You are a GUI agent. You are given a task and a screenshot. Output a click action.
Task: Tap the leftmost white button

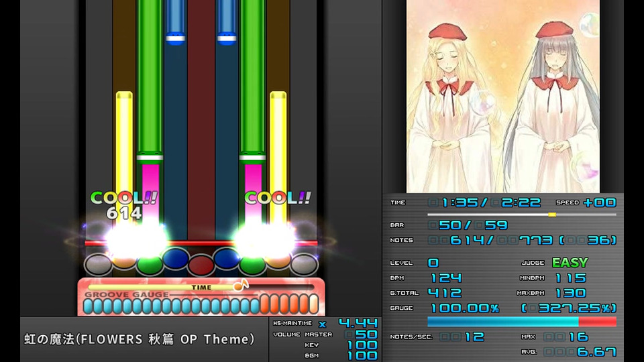tap(98, 264)
